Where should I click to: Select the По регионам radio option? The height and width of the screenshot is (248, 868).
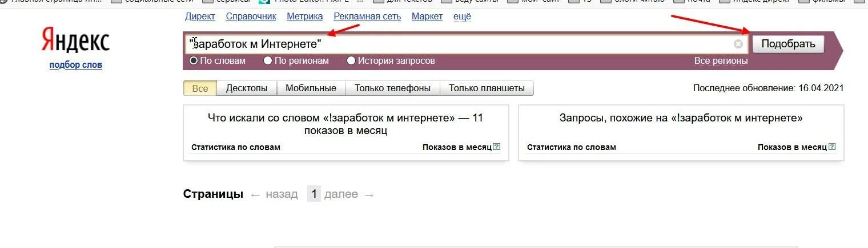click(268, 60)
